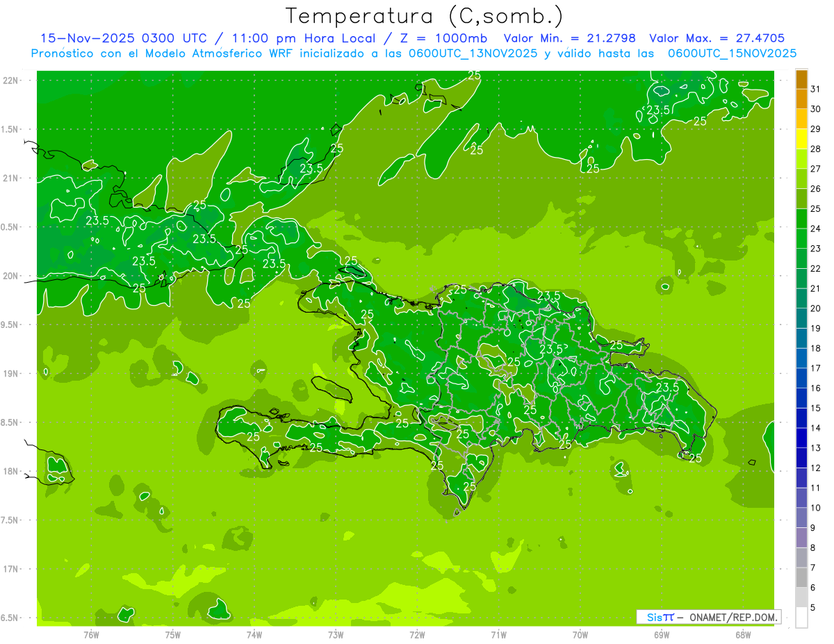Click the legend value '28'
The height and width of the screenshot is (644, 834).
click(816, 149)
